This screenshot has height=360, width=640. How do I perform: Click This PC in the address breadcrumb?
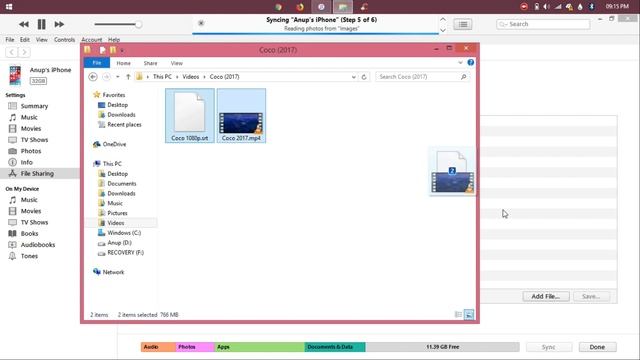point(162,77)
